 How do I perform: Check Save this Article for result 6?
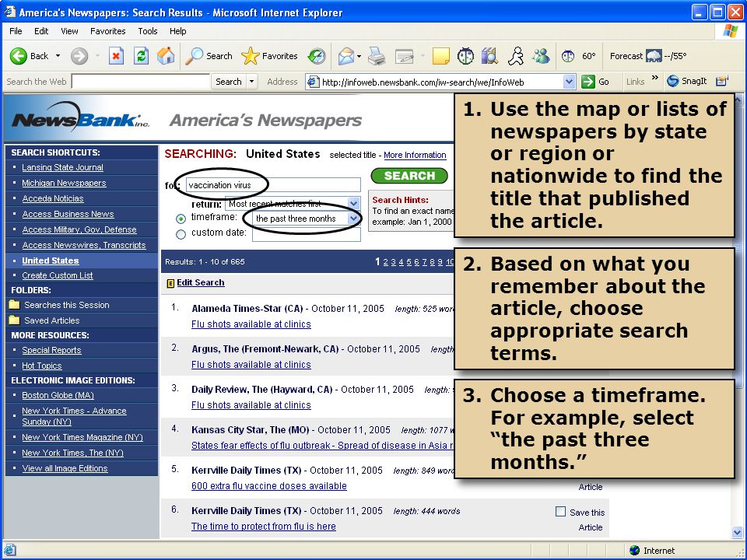[x=561, y=512]
